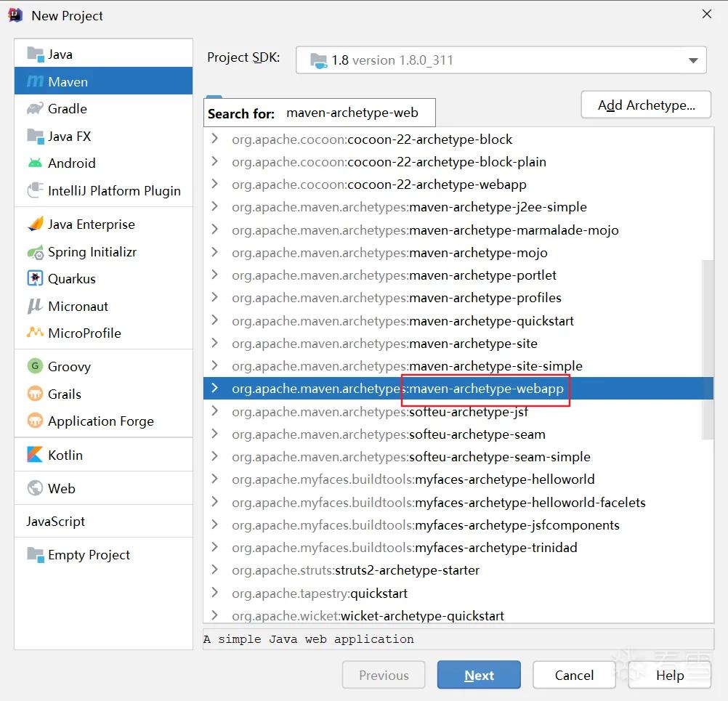Expand the cocoon-22-archetype-webapp node
Image resolution: width=728 pixels, height=701 pixels.
pyautogui.click(x=214, y=184)
